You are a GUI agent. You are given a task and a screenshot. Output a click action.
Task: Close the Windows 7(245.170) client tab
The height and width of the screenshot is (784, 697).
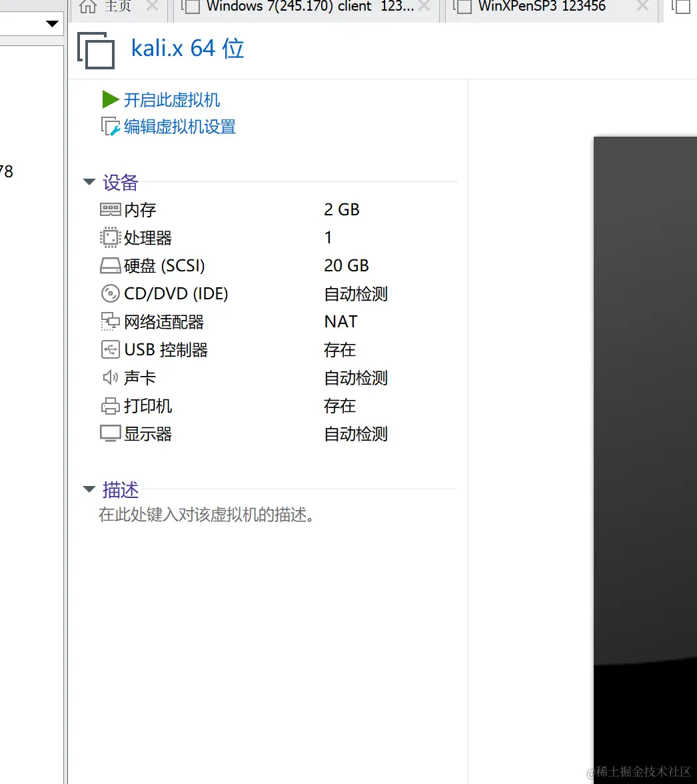[x=424, y=6]
